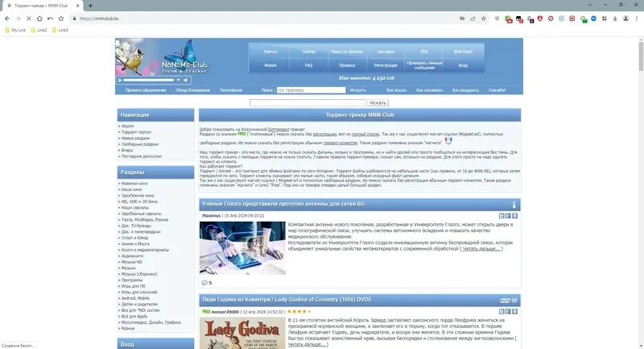644x349 pixels.
Task: Open the My Link bookmark folder
Action: 15,30
